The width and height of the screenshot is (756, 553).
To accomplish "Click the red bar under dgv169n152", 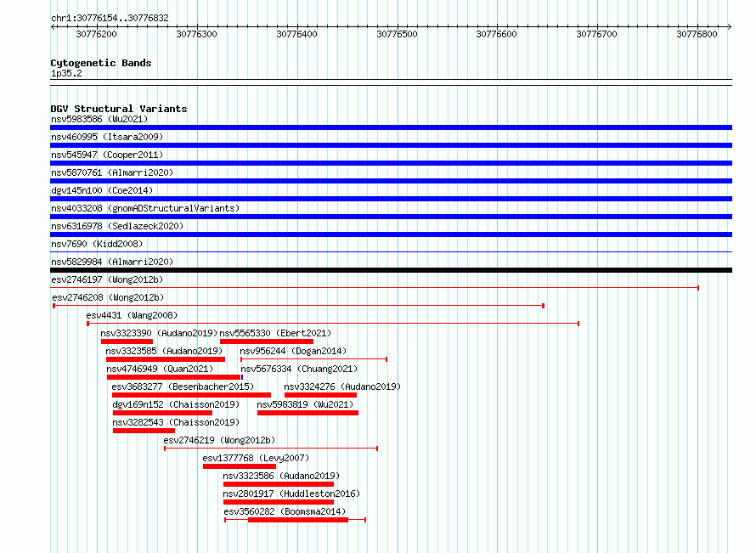I will [162, 413].
